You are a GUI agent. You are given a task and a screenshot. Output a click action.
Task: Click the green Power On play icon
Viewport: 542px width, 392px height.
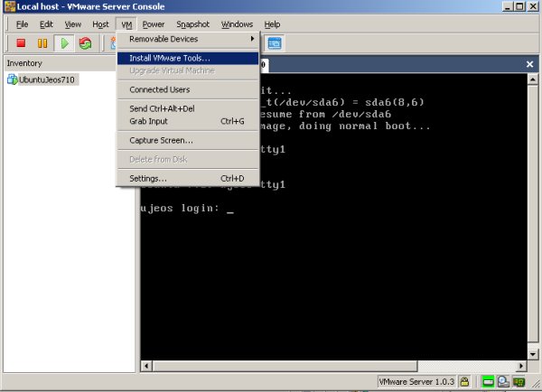[x=64, y=43]
